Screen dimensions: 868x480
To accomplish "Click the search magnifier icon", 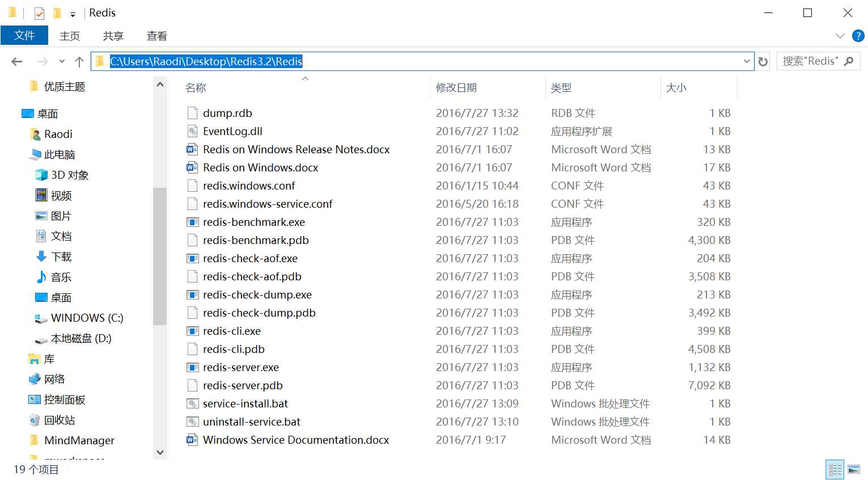I will [849, 61].
